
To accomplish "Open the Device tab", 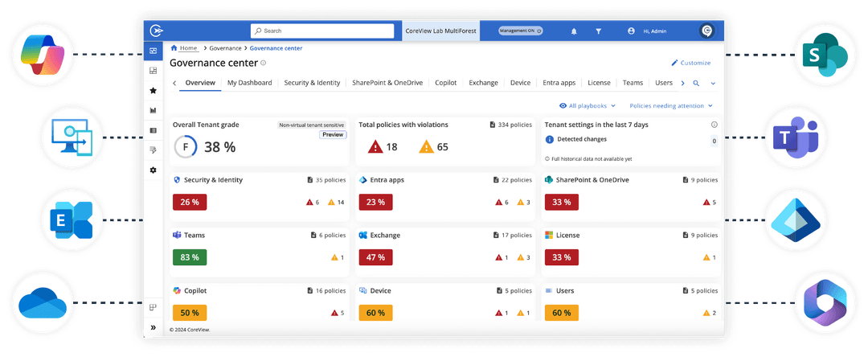I will click(x=520, y=83).
